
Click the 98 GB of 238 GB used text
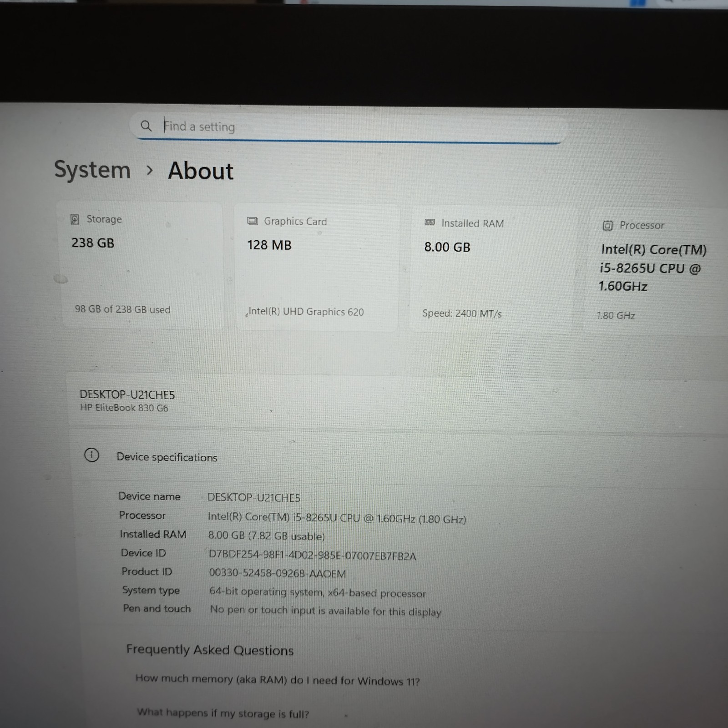click(122, 309)
